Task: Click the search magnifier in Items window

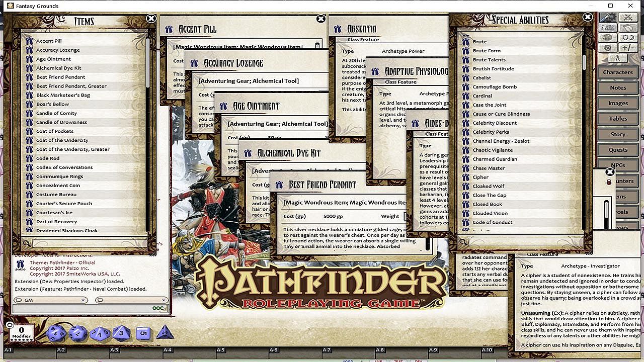Action: point(26,243)
